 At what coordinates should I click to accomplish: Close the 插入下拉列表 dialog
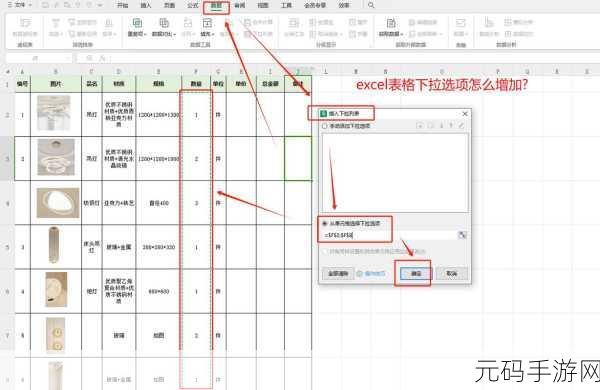tap(465, 114)
